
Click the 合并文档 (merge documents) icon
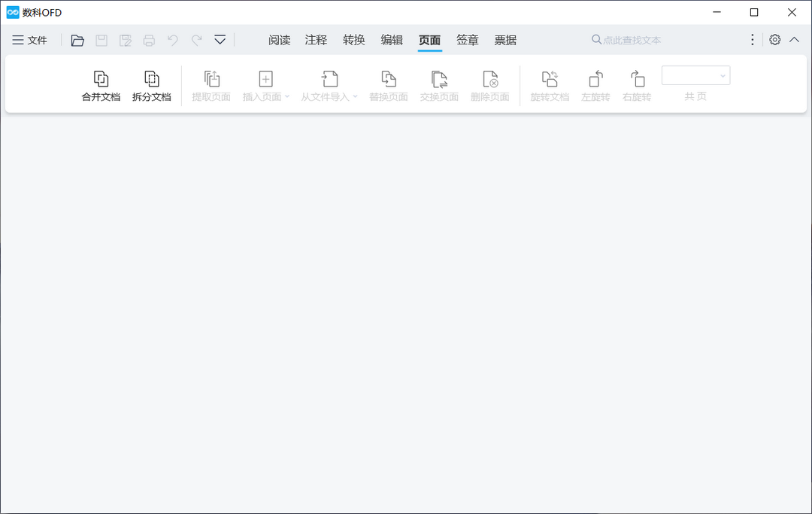101,79
